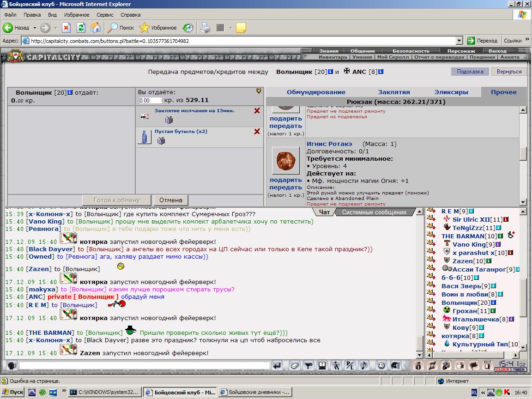532x399 pixels.
Task: Click the running figure icon in chat bar
Action: coord(336,366)
